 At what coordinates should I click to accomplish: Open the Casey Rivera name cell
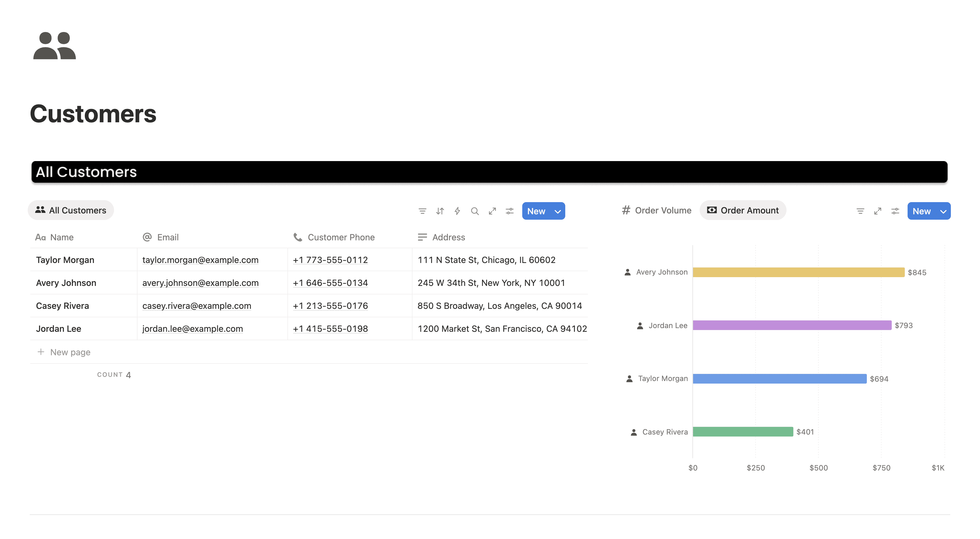(x=63, y=306)
